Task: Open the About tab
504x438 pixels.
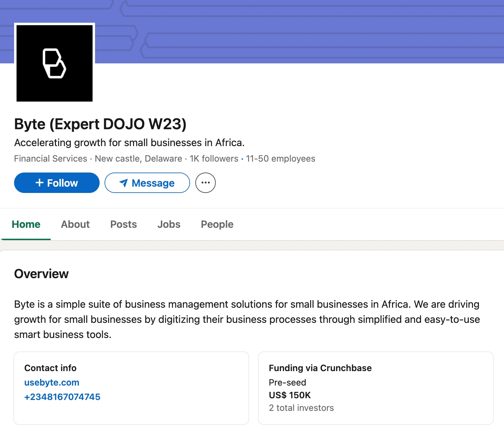Action: click(75, 224)
